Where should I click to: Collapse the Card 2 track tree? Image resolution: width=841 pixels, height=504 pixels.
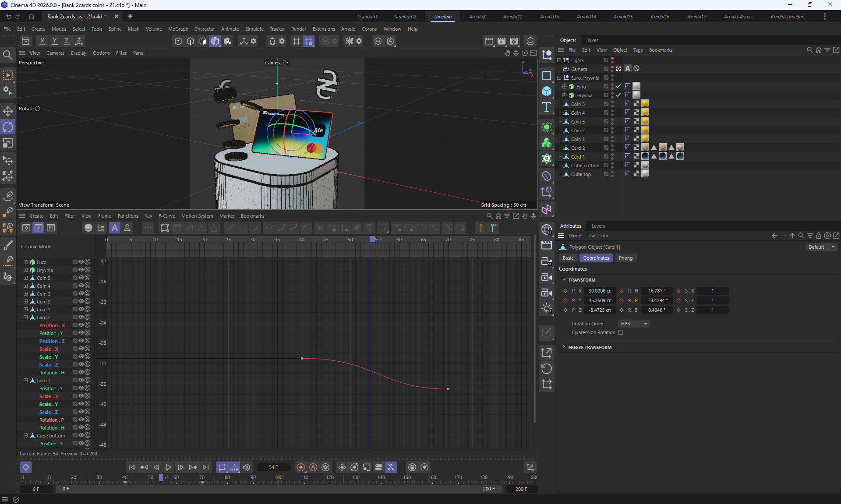[x=25, y=317]
